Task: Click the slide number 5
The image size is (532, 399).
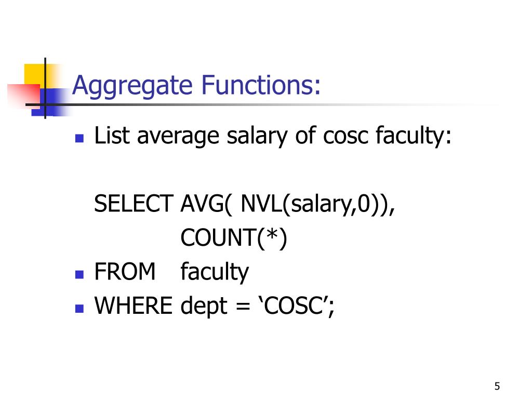Action: click(x=497, y=386)
